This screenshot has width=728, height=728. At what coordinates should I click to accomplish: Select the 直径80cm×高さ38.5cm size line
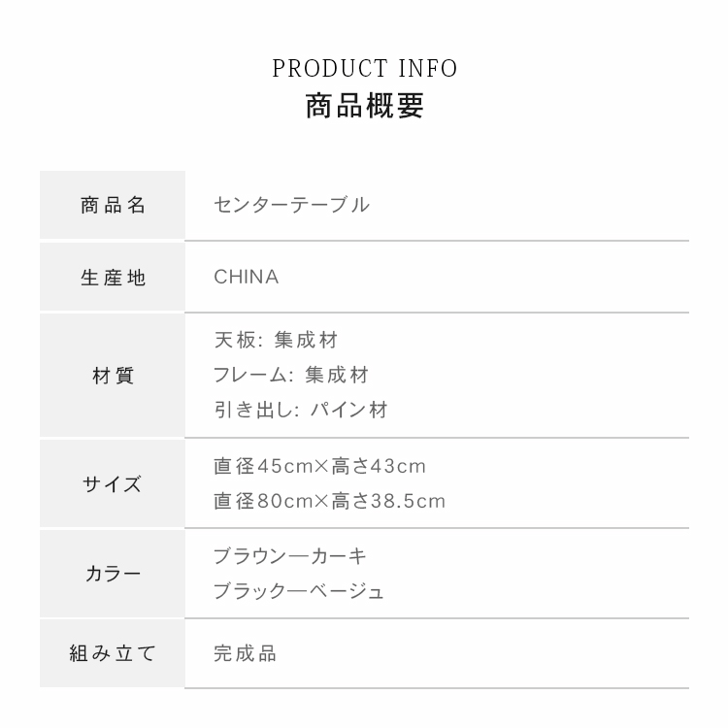329,501
